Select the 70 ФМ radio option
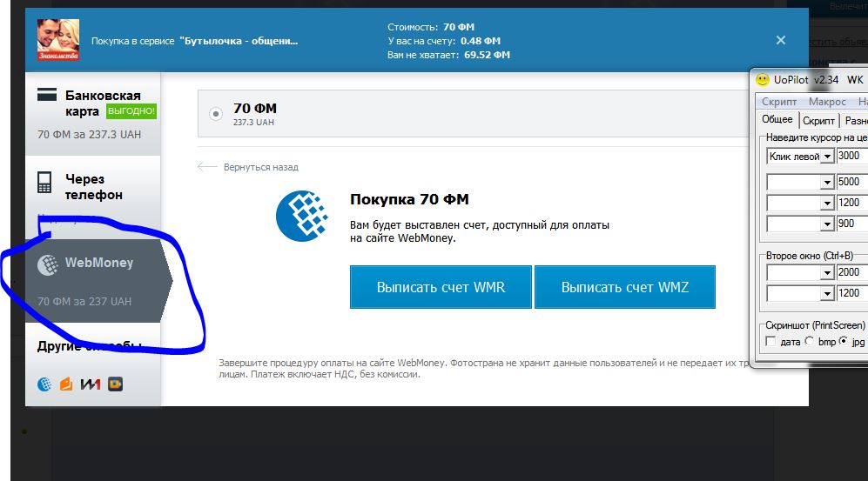868x481 pixels. (x=216, y=114)
